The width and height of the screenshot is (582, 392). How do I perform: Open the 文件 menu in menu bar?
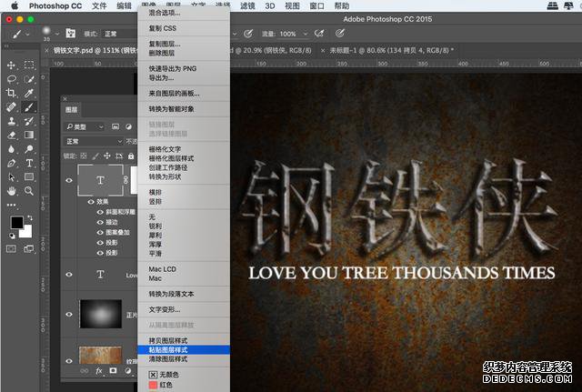tap(99, 6)
